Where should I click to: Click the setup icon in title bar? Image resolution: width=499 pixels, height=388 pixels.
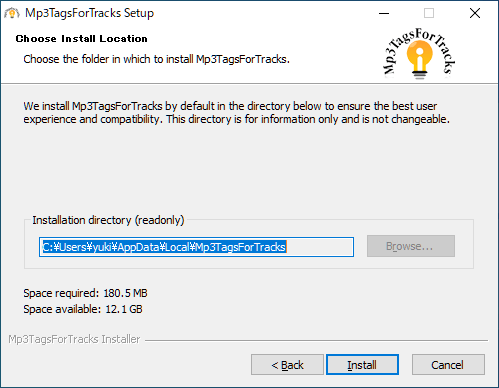(x=12, y=13)
